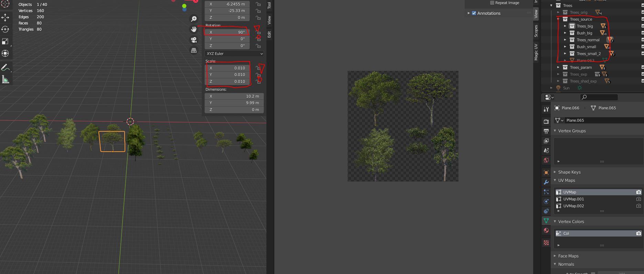Open the properties editor type dropdown
The image size is (644, 274).
click(x=549, y=97)
